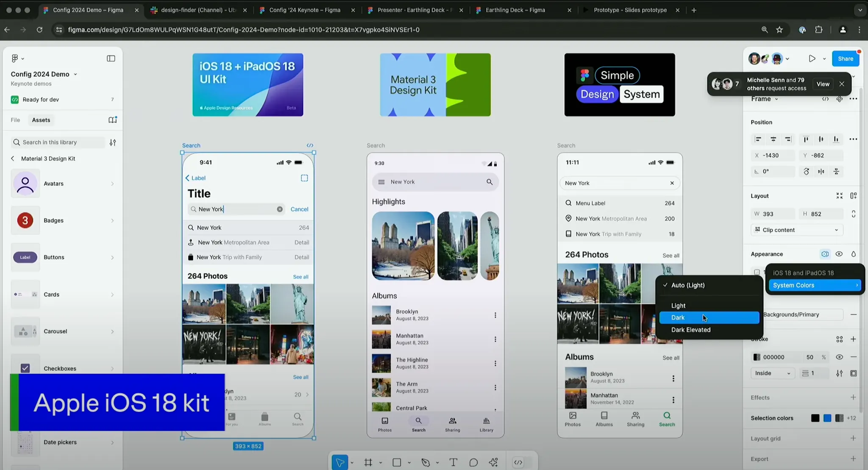Screen dimensions: 868x470
Task: Select the Pen tool in toolbar
Action: (x=426, y=462)
